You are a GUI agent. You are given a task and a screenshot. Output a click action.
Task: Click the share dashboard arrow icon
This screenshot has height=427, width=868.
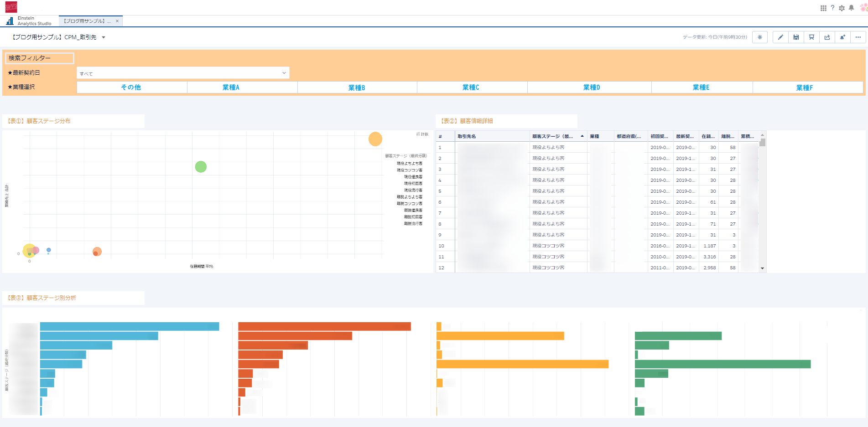coord(827,37)
